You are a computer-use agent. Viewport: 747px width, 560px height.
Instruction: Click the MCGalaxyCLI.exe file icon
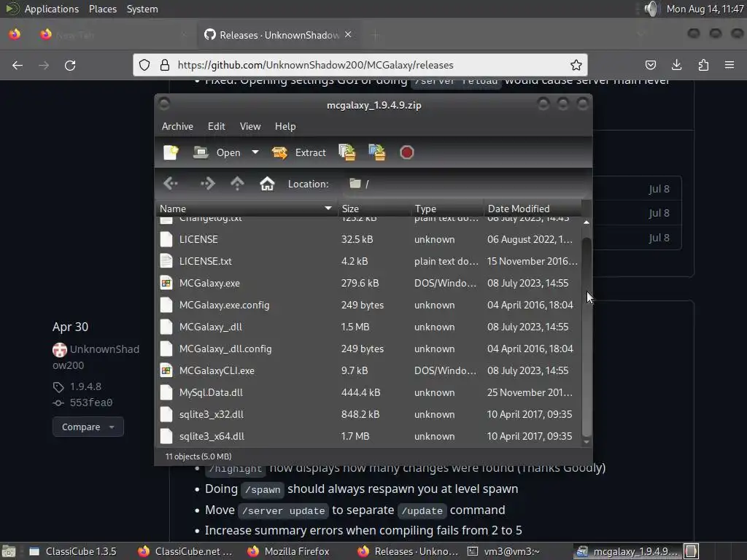[x=166, y=370]
